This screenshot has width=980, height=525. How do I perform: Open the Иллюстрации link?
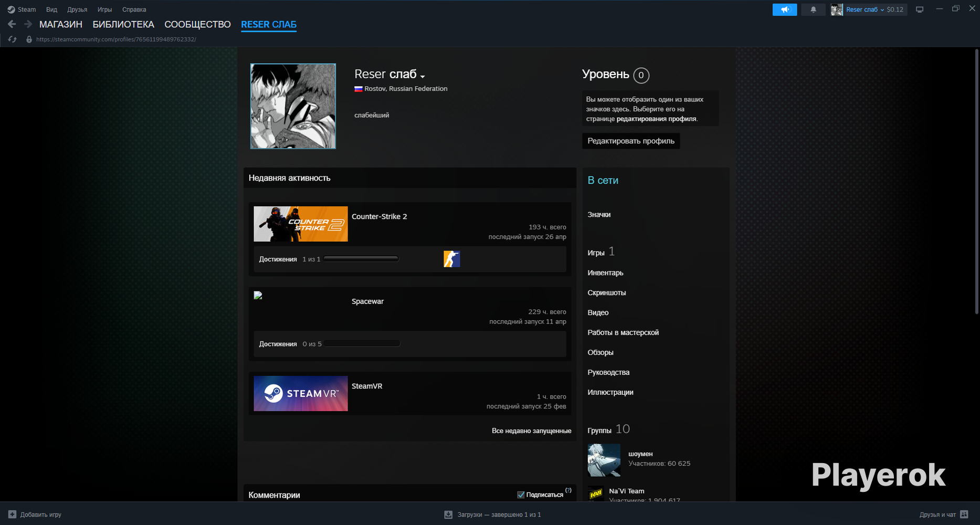610,393
